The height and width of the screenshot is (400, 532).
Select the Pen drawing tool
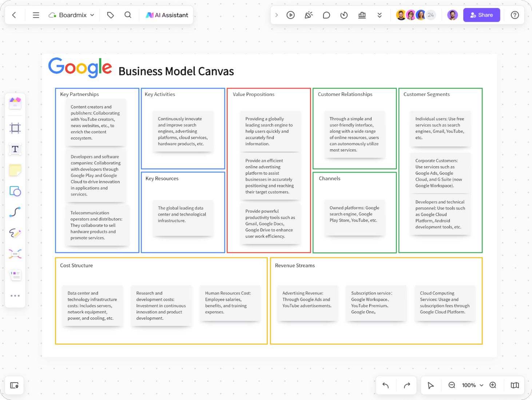(x=15, y=233)
